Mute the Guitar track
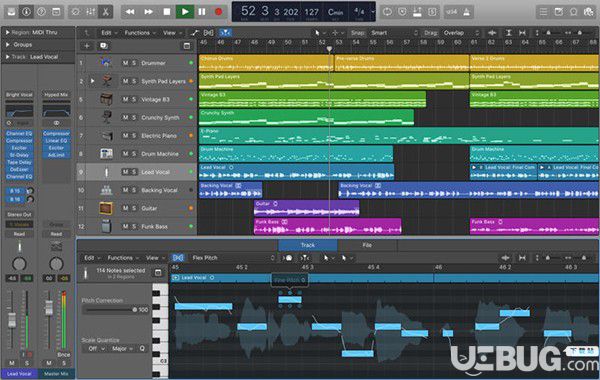 tap(125, 208)
